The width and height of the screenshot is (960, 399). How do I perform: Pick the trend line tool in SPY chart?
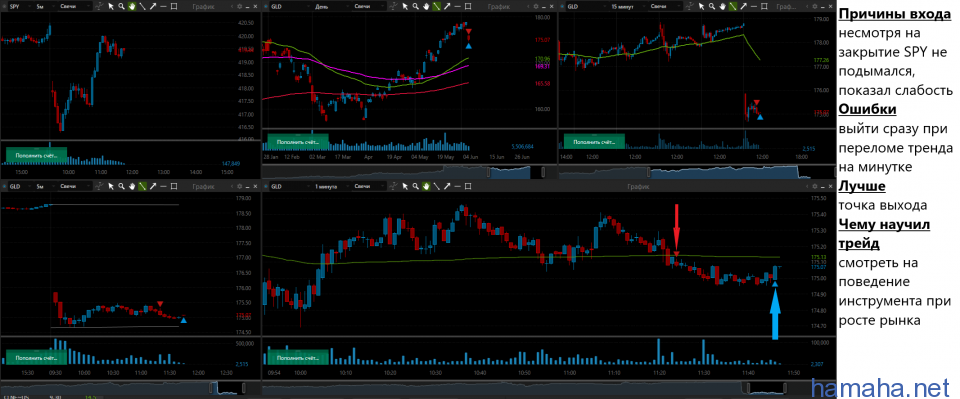(x=143, y=6)
